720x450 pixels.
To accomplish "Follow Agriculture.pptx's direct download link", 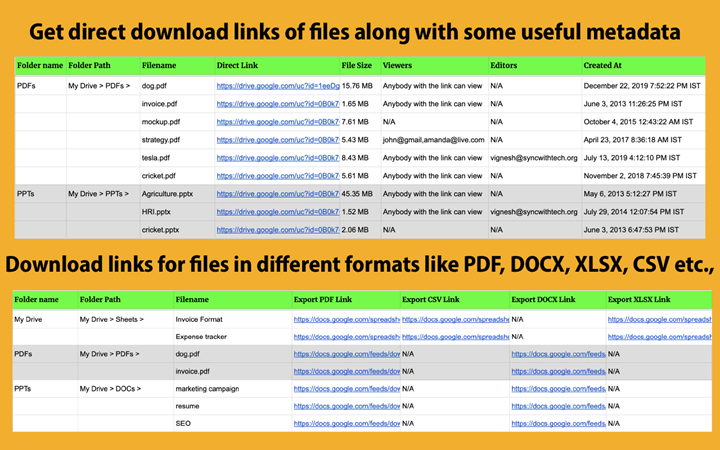I will point(278,194).
